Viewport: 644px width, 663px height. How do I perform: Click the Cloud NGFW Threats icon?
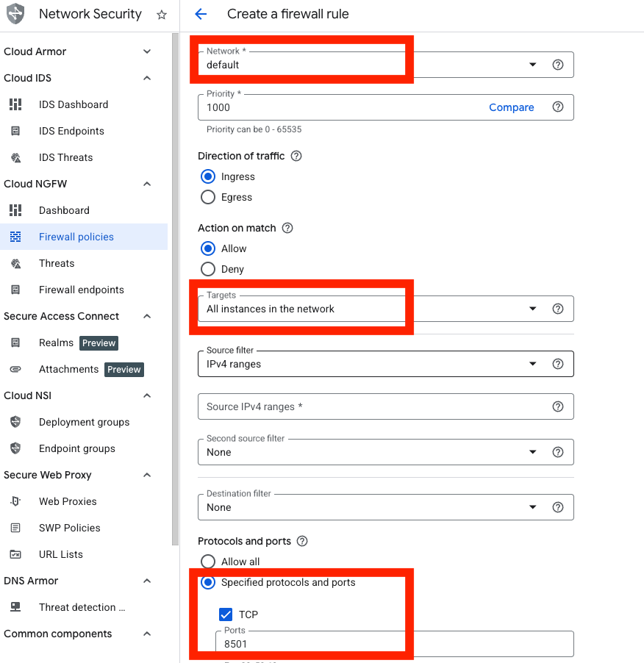15,263
